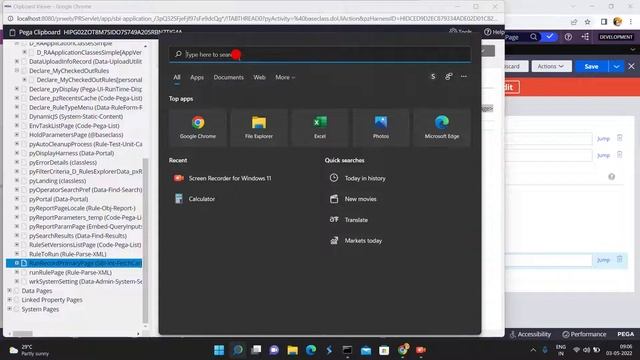Open File Explorer from Top apps
This screenshot has width=640, height=360.
click(259, 128)
